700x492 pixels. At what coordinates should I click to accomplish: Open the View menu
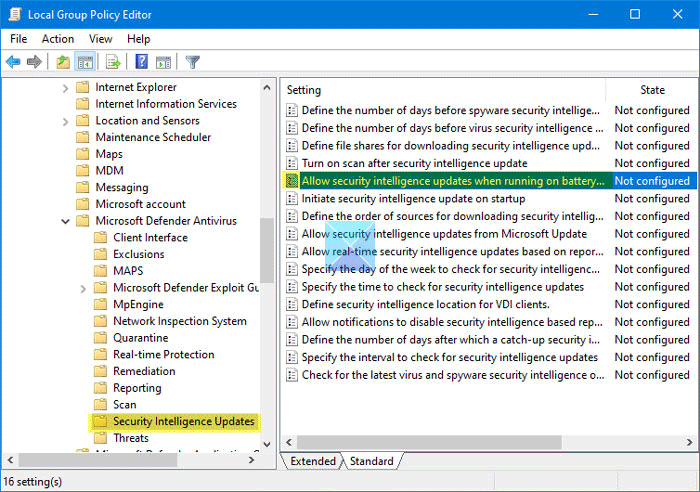tap(100, 39)
